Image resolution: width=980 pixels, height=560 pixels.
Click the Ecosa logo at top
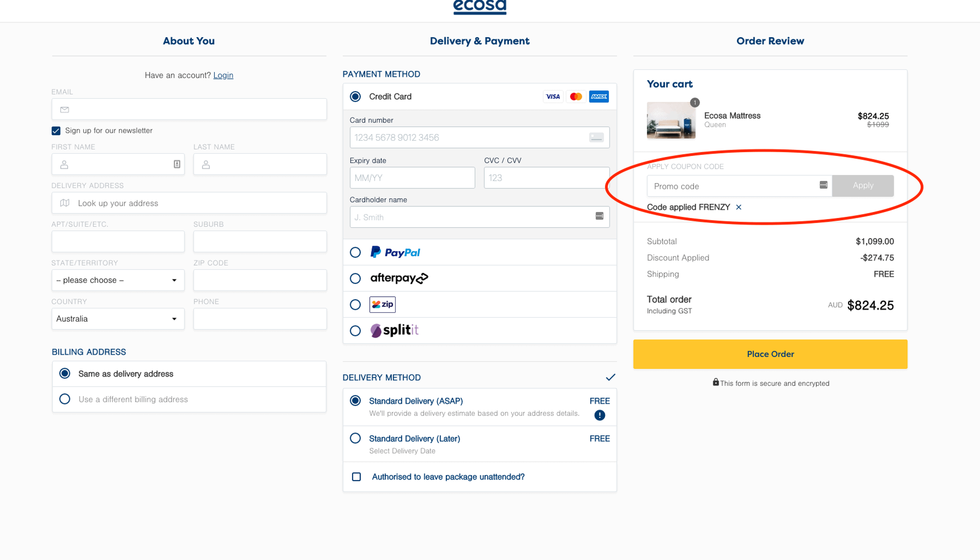[480, 7]
